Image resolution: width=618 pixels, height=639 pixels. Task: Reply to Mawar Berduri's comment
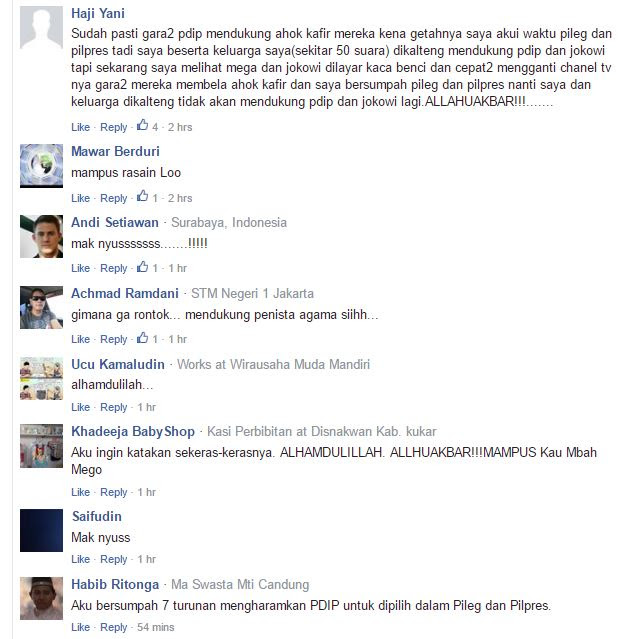(114, 198)
